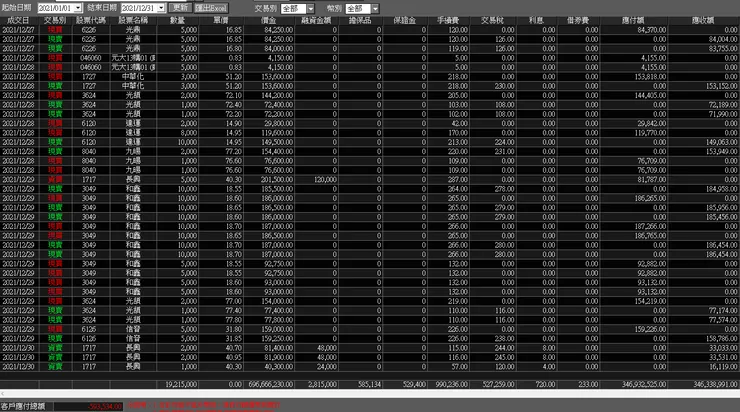Viewport: 740px width, 412px height.
Task: Click the 股票代碼 column header
Action: 91,20
